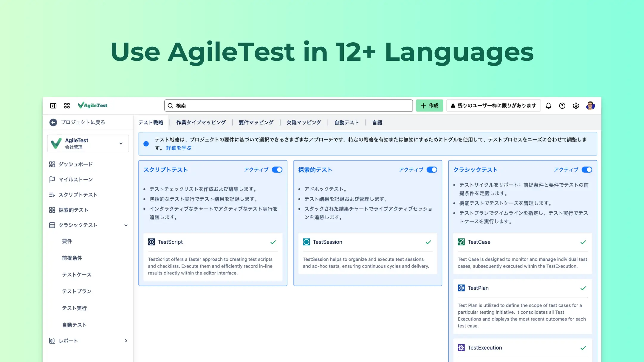Switch to 自動テスト tab

tap(346, 123)
